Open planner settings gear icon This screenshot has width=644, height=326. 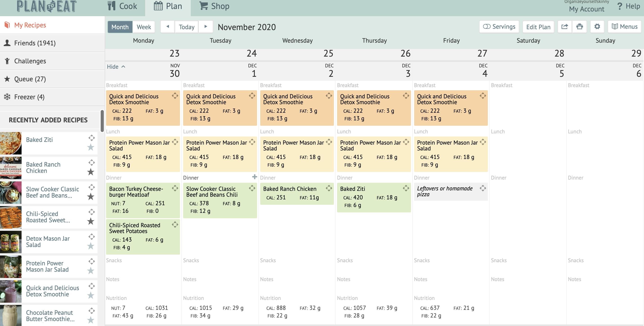pyautogui.click(x=597, y=27)
